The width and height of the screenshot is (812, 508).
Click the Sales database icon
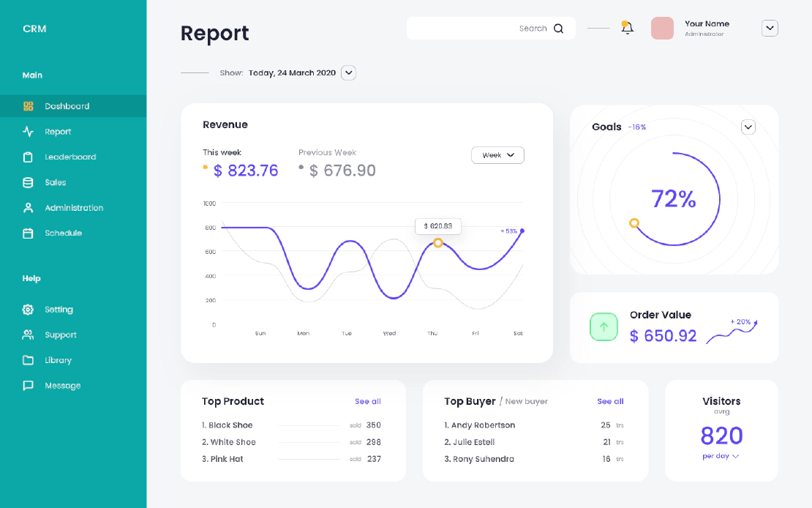[29, 182]
